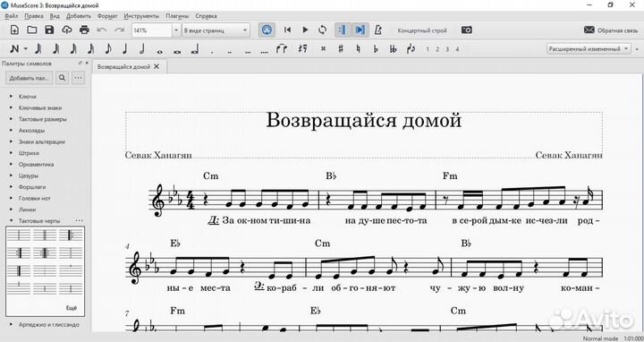This screenshot has height=342, width=644.
Task: Open the Плагины menu
Action: pyautogui.click(x=177, y=16)
